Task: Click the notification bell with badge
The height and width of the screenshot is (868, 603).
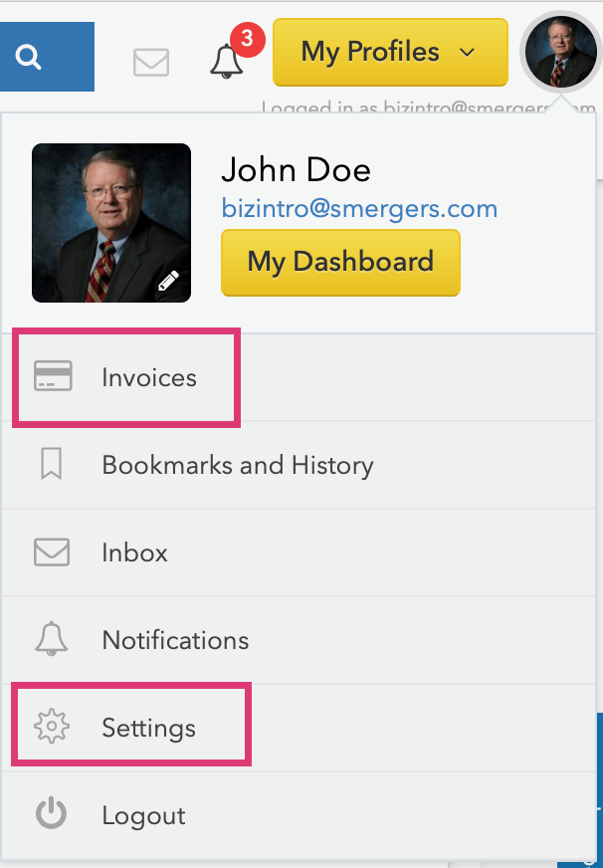Action: (x=228, y=61)
